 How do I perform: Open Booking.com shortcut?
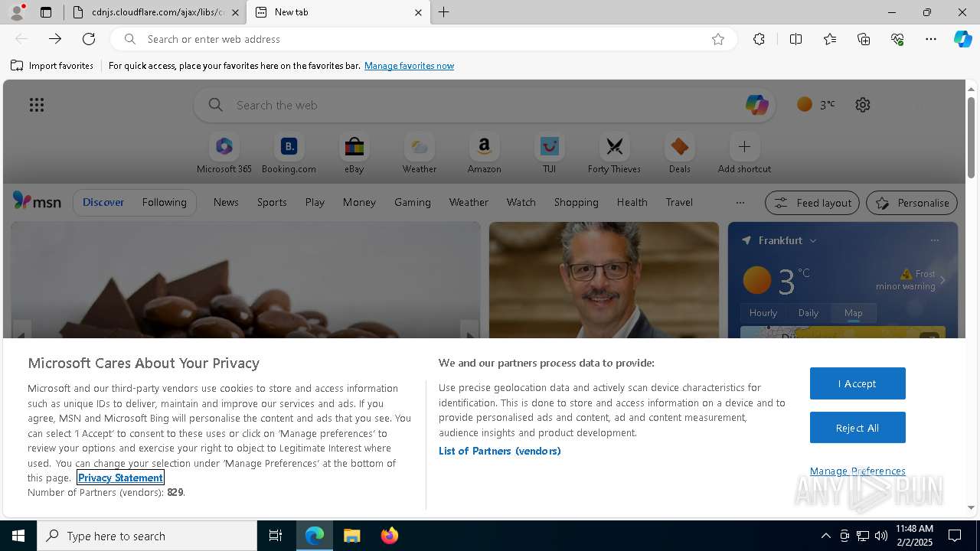(x=289, y=154)
